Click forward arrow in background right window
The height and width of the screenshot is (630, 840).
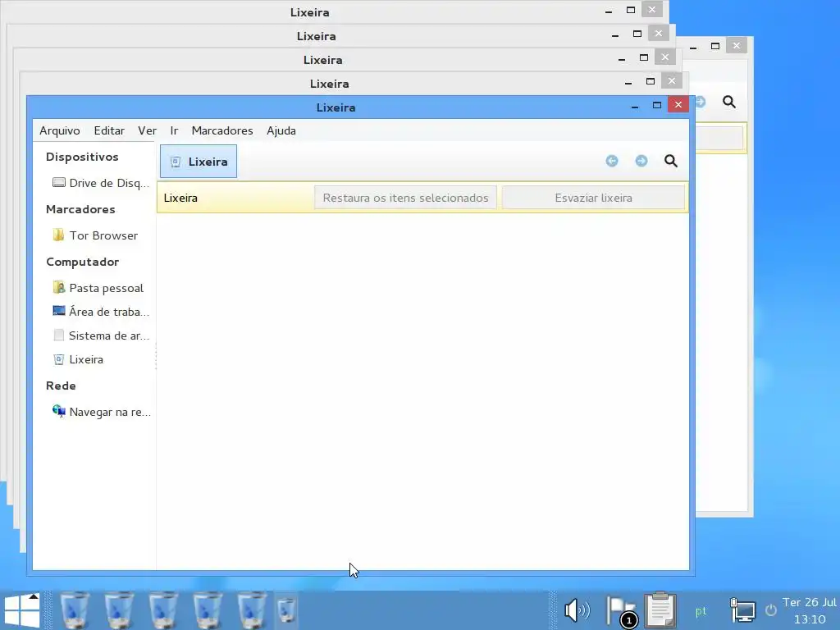pyautogui.click(x=701, y=102)
